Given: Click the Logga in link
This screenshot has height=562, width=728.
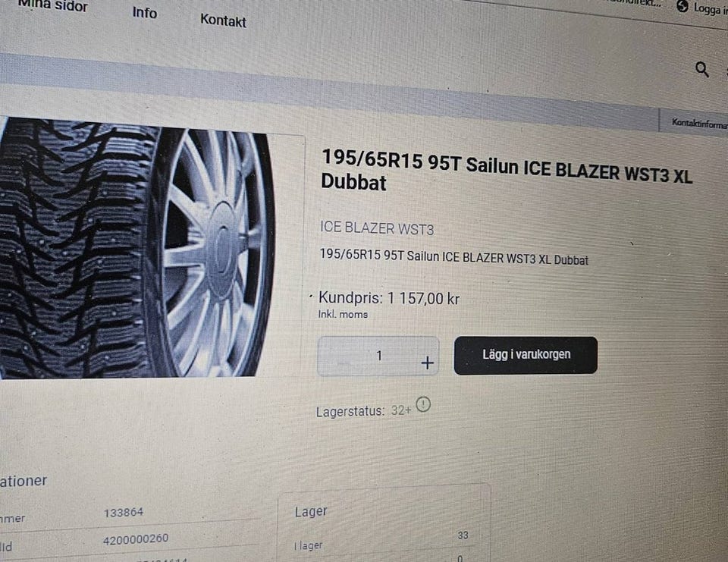Looking at the screenshot, I should click(711, 9).
